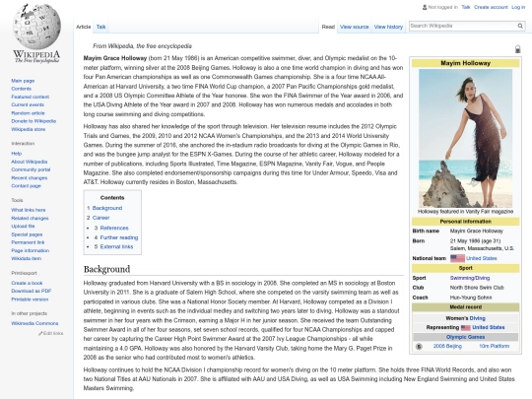Click the United States flag next to National team
The image size is (532, 399).
[x=457, y=258]
